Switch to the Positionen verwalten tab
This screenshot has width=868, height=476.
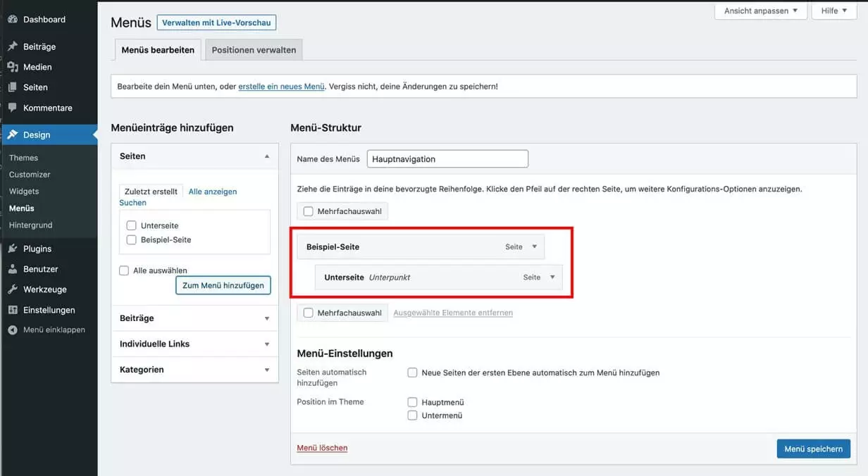(x=254, y=50)
